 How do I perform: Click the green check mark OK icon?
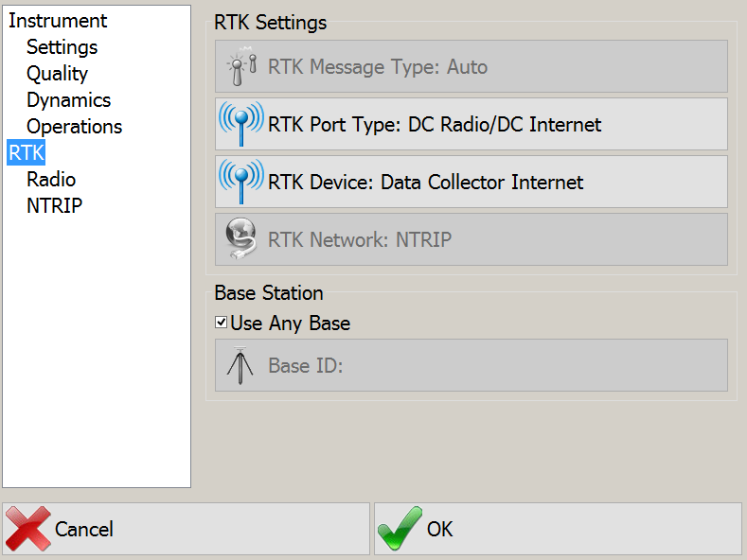[x=400, y=528]
